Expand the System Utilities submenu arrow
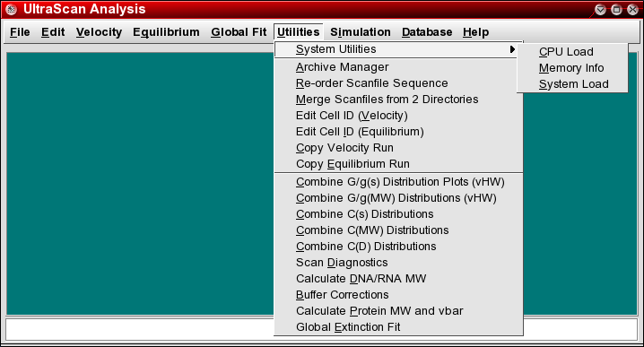This screenshot has height=347, width=644. (x=512, y=49)
